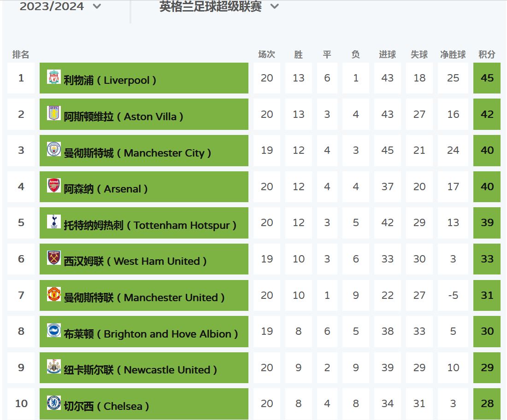Click the Liverpool club crest icon
The width and height of the screenshot is (507, 420).
tap(54, 77)
